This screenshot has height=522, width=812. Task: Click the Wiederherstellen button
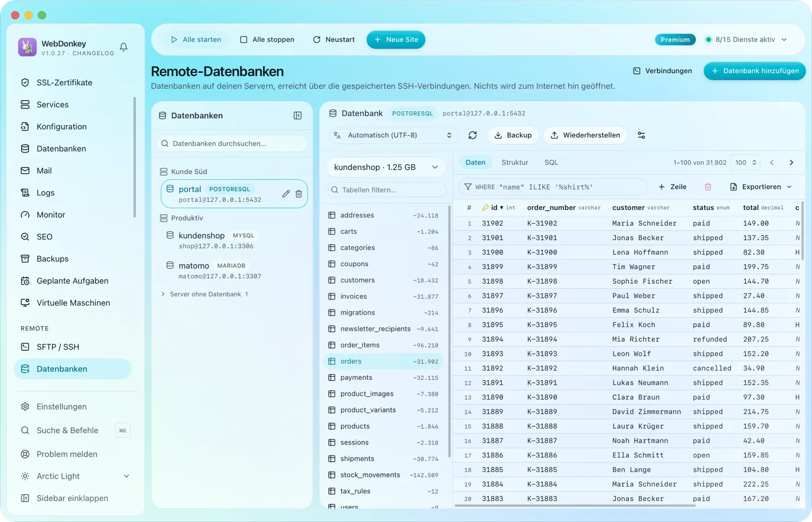[585, 135]
